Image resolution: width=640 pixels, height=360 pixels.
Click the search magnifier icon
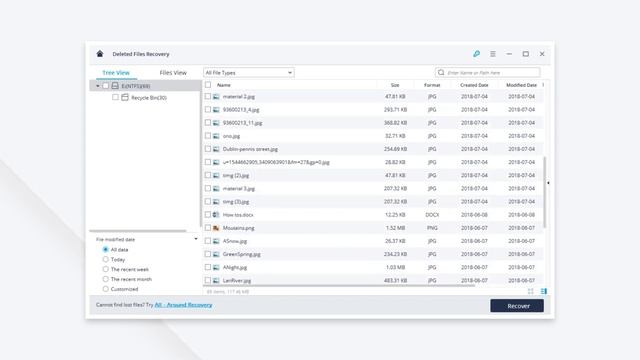click(x=441, y=72)
